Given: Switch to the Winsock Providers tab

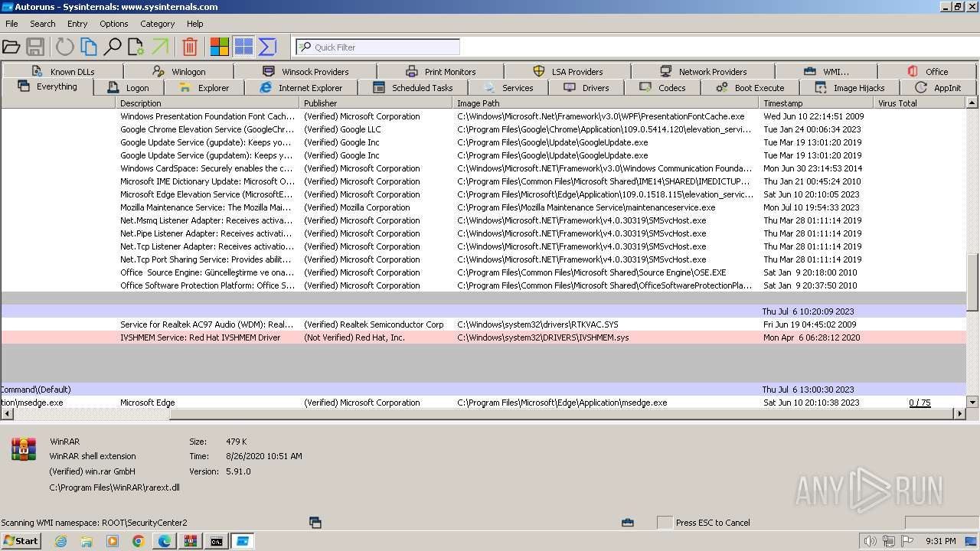Looking at the screenshot, I should pyautogui.click(x=305, y=71).
